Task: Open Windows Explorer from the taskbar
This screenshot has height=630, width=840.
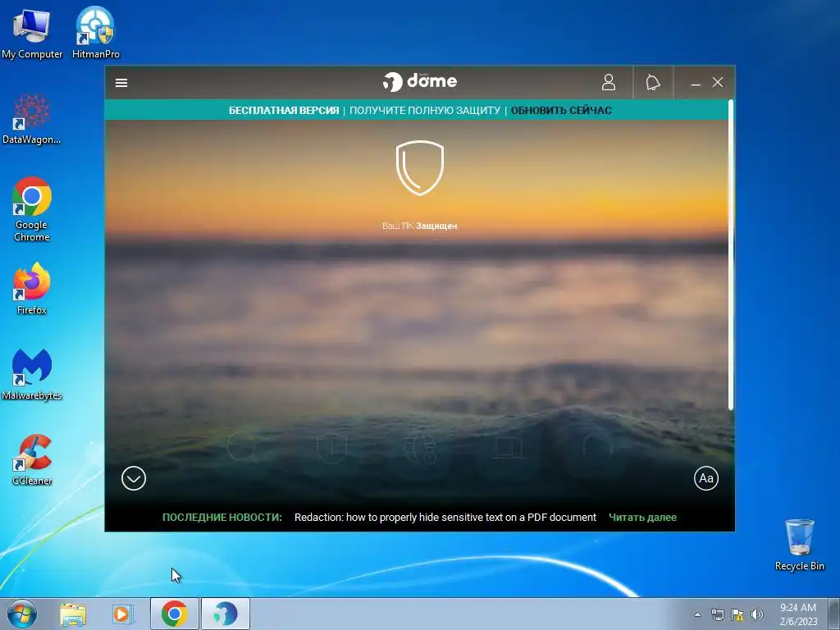Action: tap(73, 614)
